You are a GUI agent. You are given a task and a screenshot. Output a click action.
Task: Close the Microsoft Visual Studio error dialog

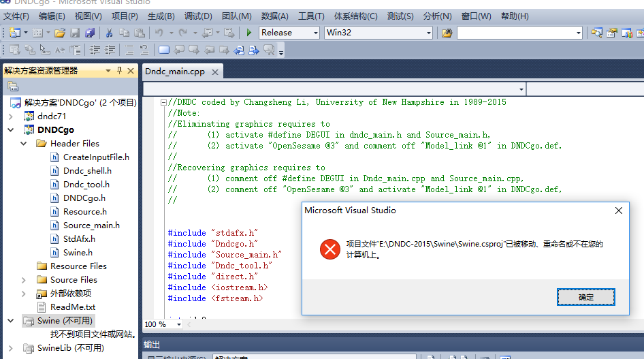(619, 210)
